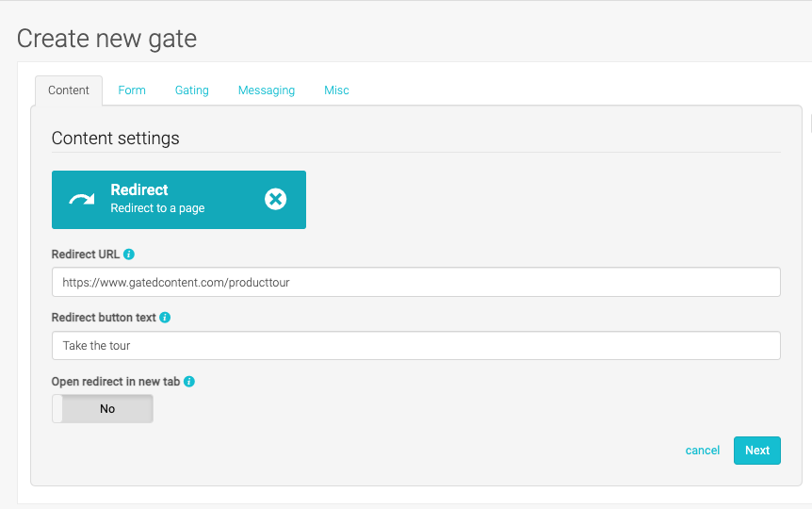The width and height of the screenshot is (812, 509).
Task: Click Open redirect in new tab label
Action: click(x=116, y=382)
